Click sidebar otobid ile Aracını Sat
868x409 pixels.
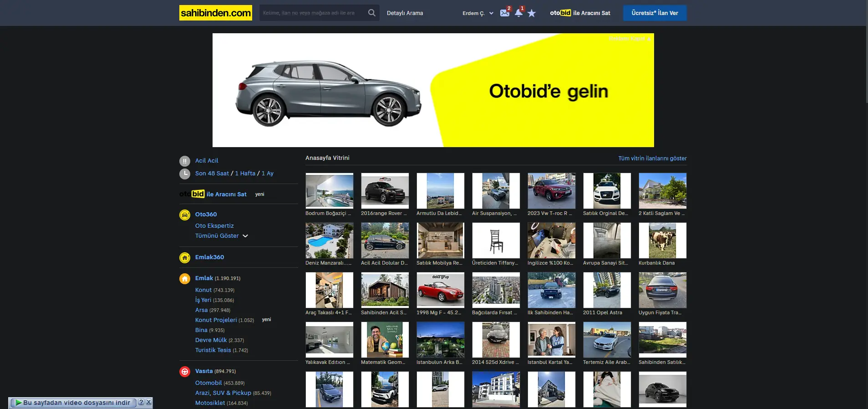pos(213,194)
